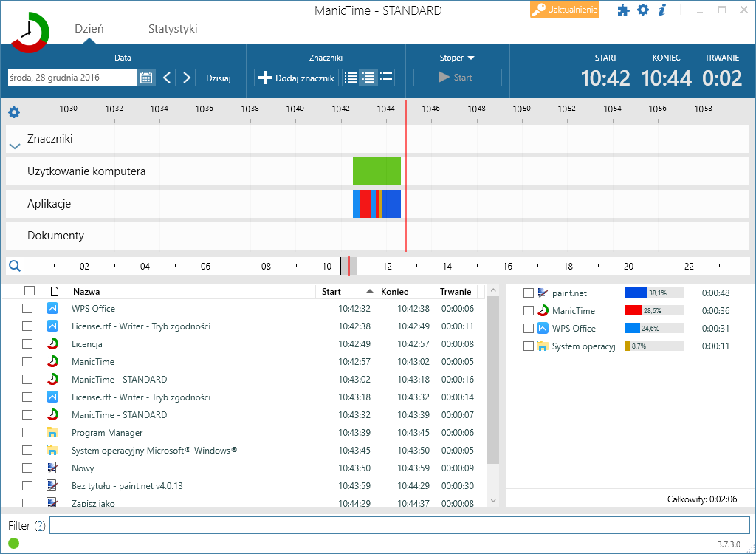The height and width of the screenshot is (554, 756).
Task: Open the calendar date picker icon
Action: (x=146, y=78)
